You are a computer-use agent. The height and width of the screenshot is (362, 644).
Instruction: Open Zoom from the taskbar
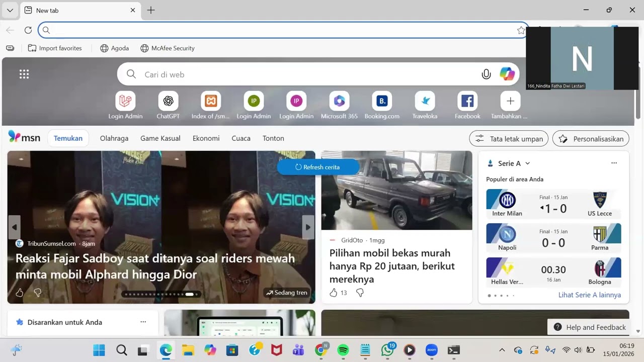(x=432, y=350)
